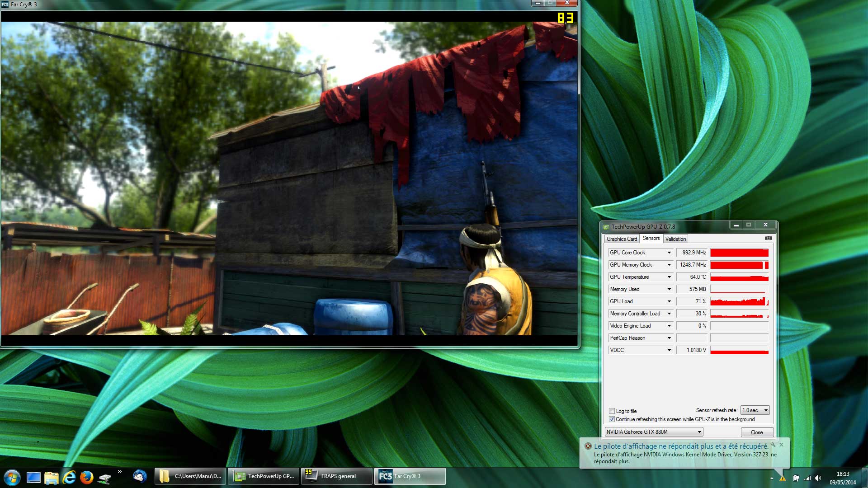Open the GPU Load sensor dropdown
The image size is (868, 488).
tap(669, 301)
